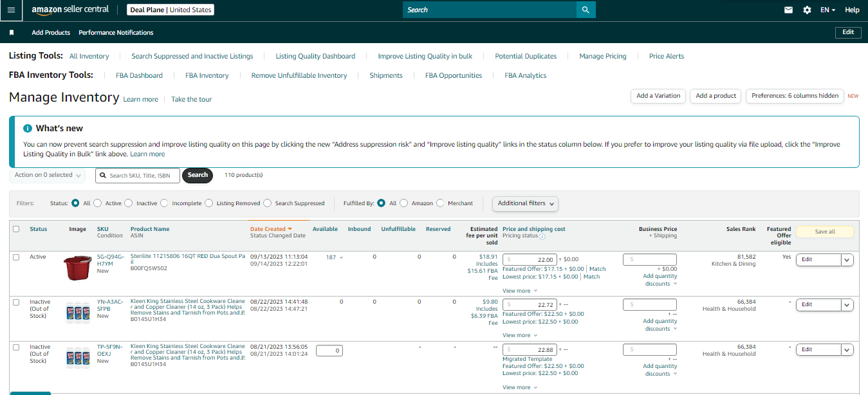
Task: Open Edit dropdown arrow for SKU TP-5F9N-OEXJ
Action: 847,350
